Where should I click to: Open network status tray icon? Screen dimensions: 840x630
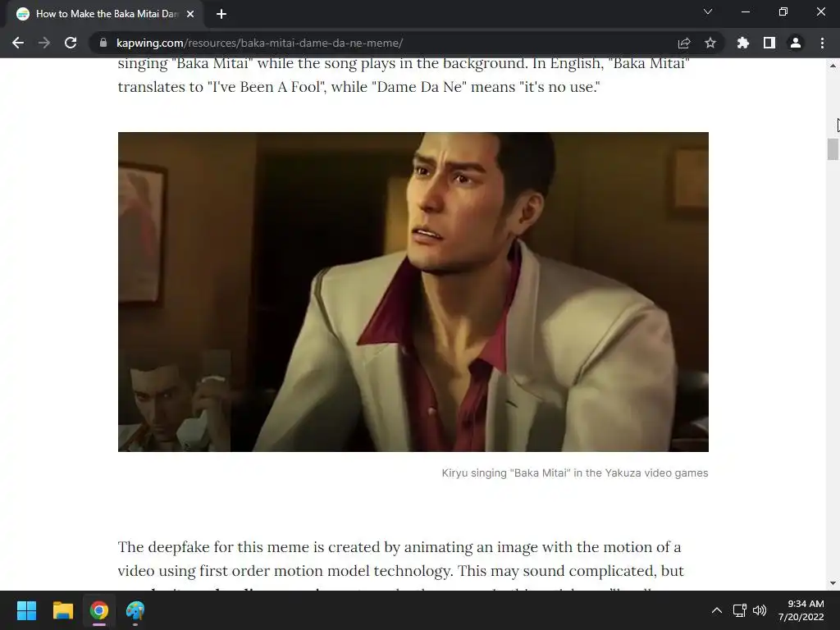pyautogui.click(x=740, y=610)
